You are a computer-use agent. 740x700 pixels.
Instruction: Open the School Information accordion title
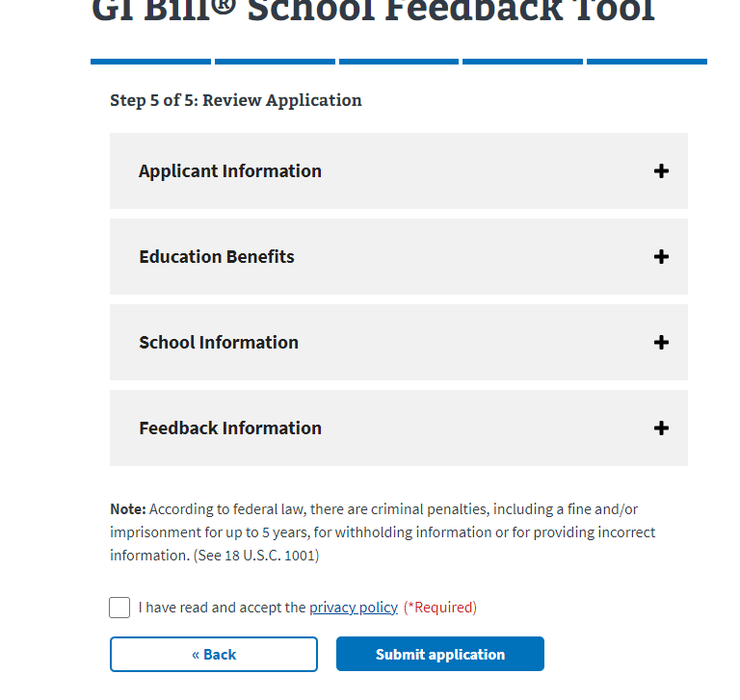(x=219, y=343)
